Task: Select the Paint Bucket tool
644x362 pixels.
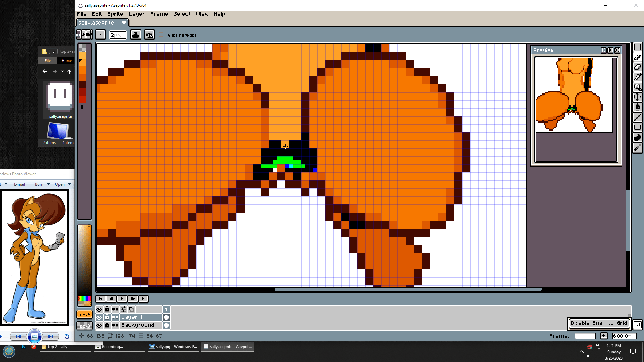Action: point(637,107)
